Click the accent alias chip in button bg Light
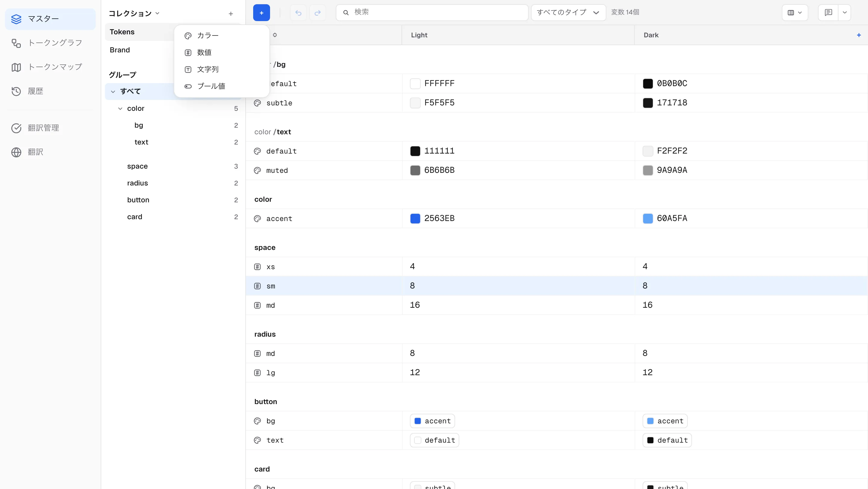Viewport: 868px width, 489px height. 432,421
